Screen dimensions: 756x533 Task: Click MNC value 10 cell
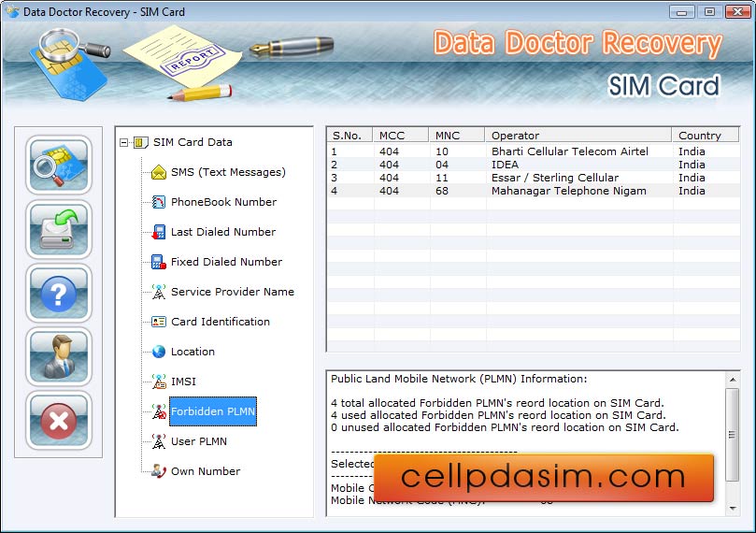coord(442,151)
